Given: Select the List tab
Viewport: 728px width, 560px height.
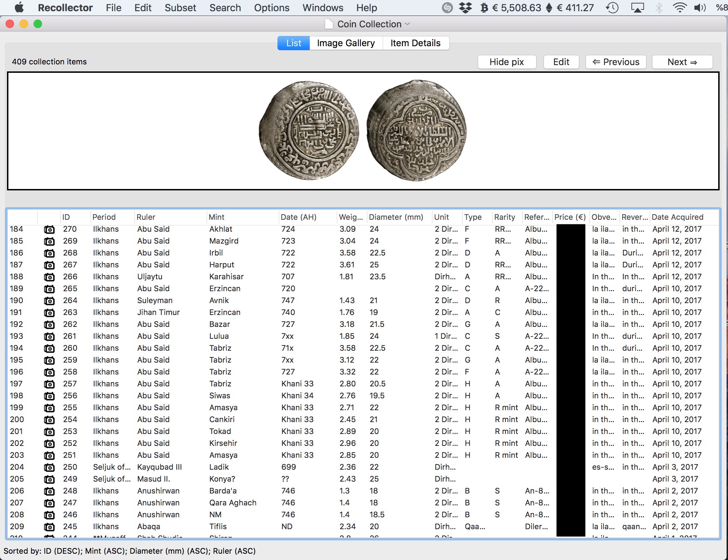Looking at the screenshot, I should [x=294, y=43].
